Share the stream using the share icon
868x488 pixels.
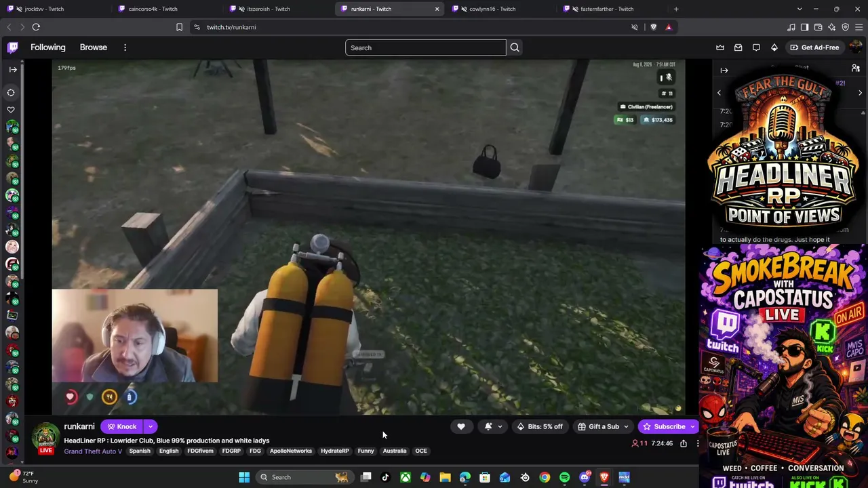click(684, 443)
